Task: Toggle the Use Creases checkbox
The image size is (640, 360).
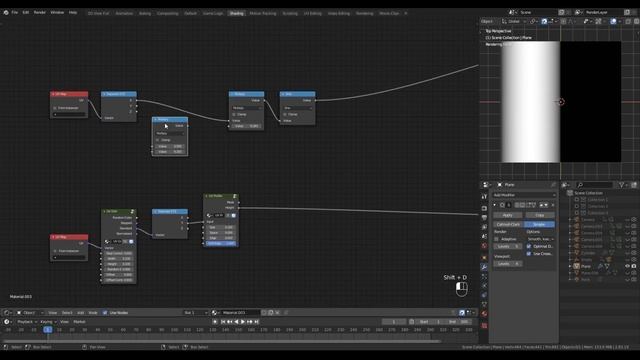Action: (x=529, y=254)
